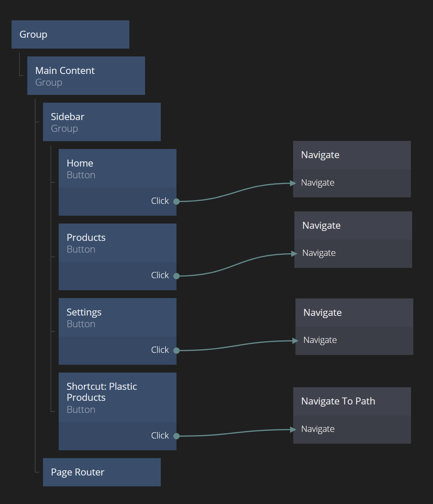
Task: Select the Home button node title
Action: [x=117, y=168]
